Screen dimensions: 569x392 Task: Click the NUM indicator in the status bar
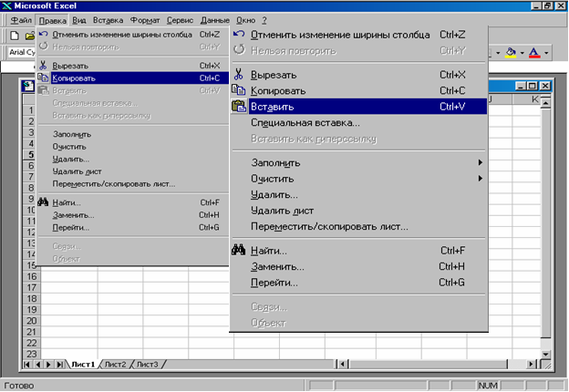488,386
